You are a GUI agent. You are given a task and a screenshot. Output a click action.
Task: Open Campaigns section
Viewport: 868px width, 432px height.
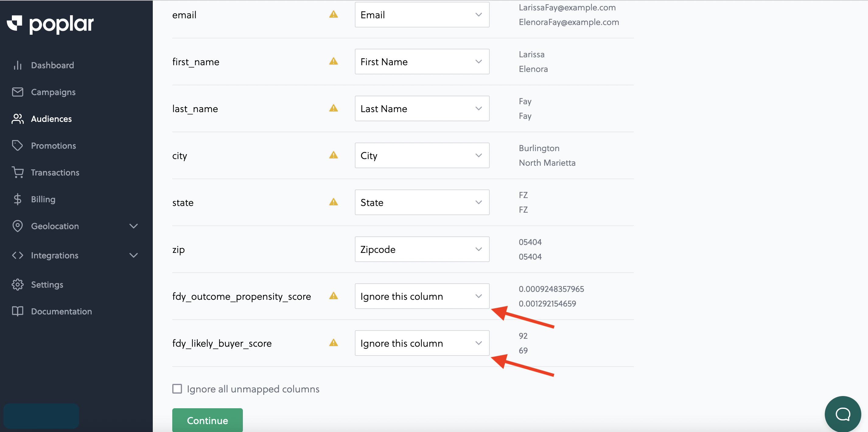[53, 92]
